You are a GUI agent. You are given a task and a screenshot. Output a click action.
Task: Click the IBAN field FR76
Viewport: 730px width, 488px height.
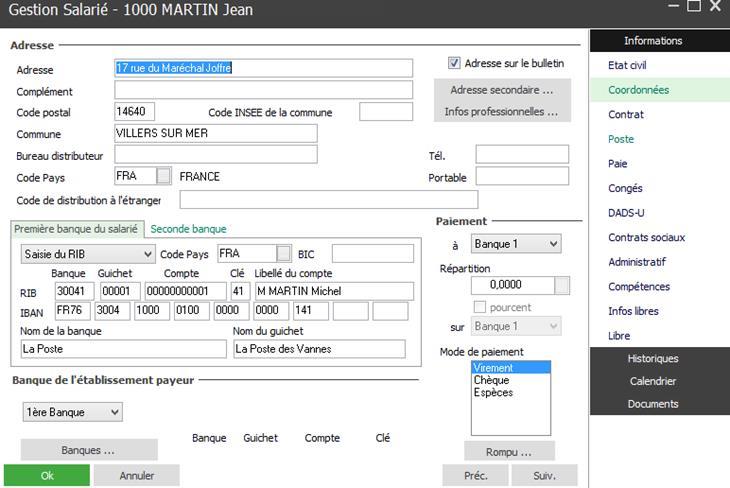(73, 311)
